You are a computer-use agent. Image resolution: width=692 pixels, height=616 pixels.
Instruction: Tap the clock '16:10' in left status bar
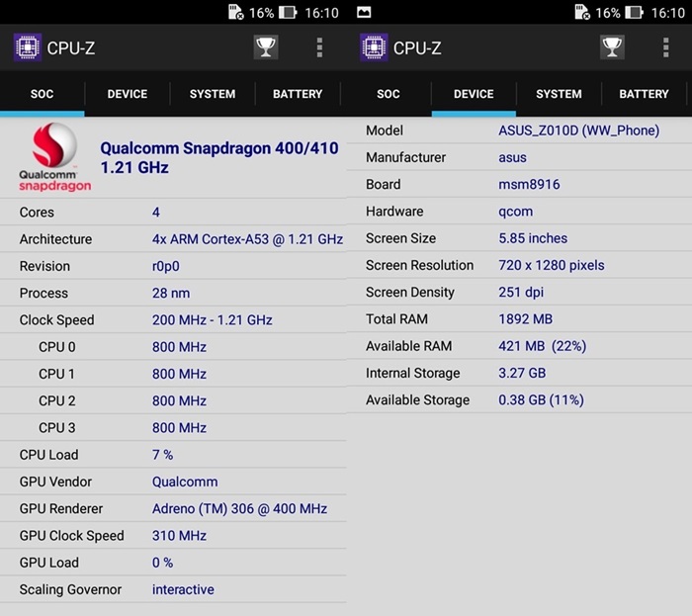tap(321, 13)
